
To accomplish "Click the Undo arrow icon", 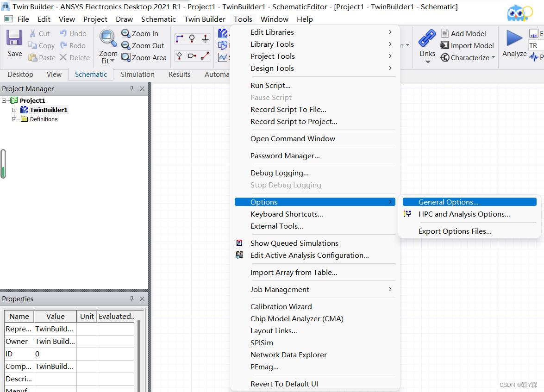I will click(x=63, y=33).
